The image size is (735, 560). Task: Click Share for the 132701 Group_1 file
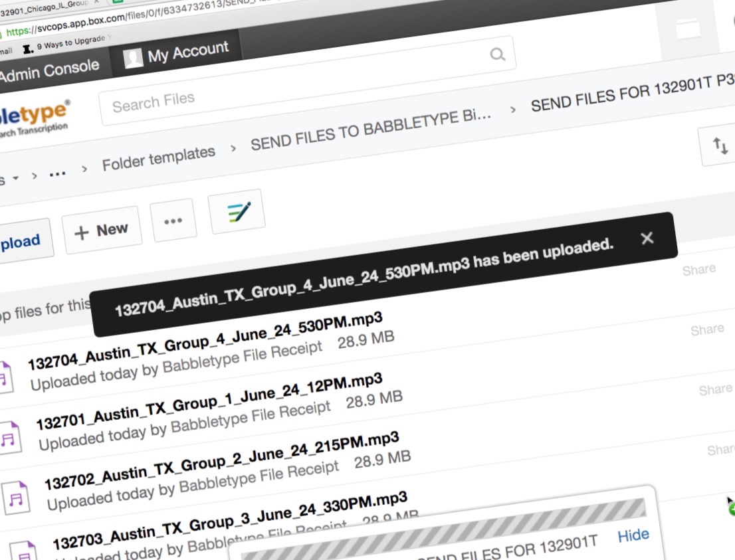click(707, 330)
